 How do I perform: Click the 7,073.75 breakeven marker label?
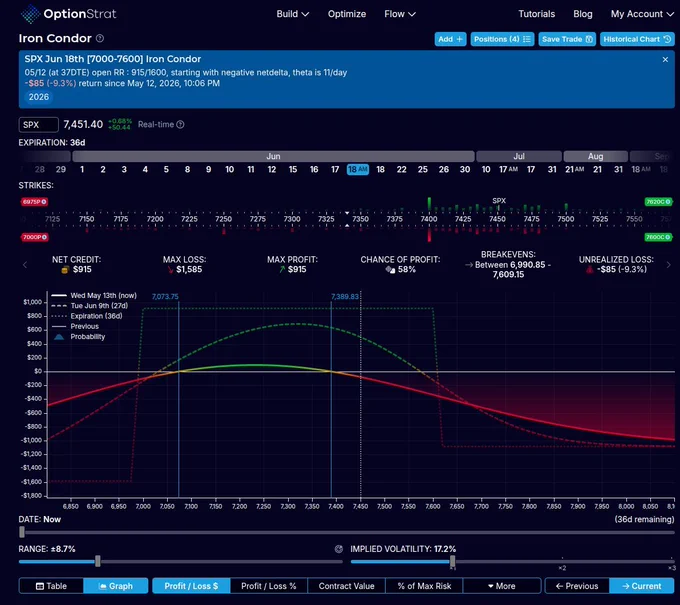click(x=165, y=297)
